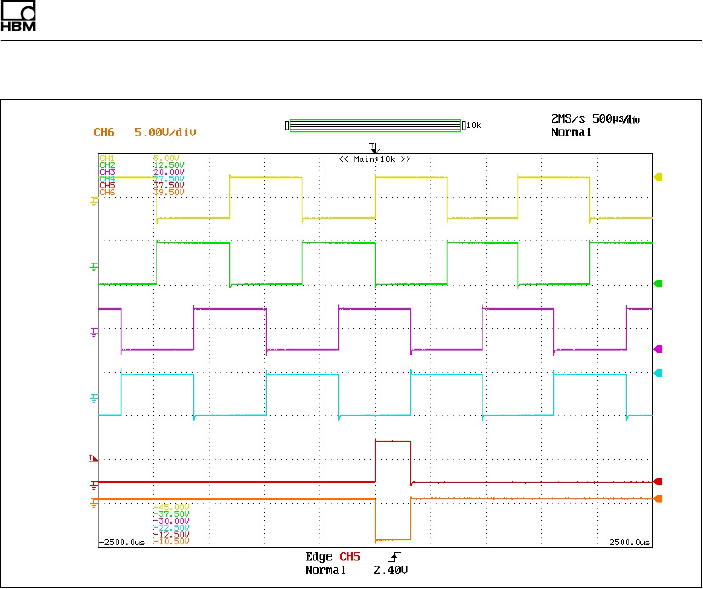Select the magenta CH3 position marker on right edge
This screenshot has height=589, width=703.
coord(658,349)
